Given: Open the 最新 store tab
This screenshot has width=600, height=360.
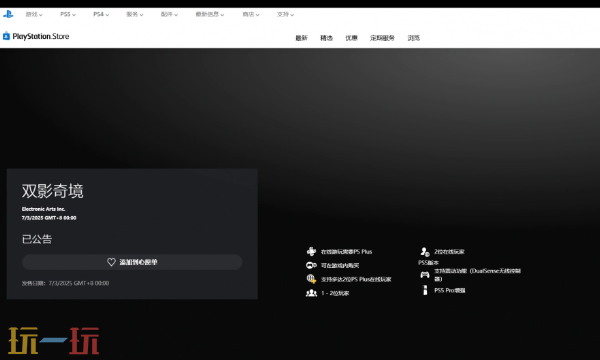Looking at the screenshot, I should [302, 38].
